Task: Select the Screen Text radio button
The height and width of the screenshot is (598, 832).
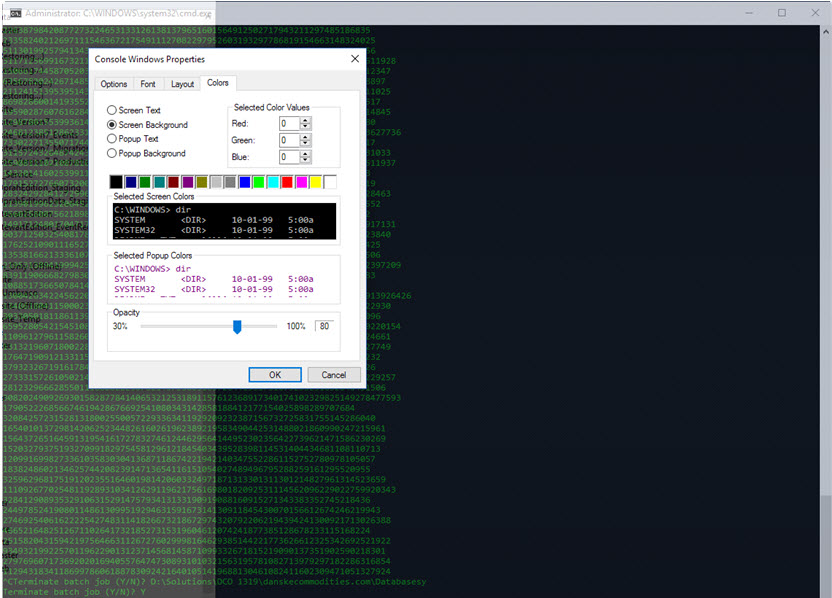Action: (x=110, y=110)
